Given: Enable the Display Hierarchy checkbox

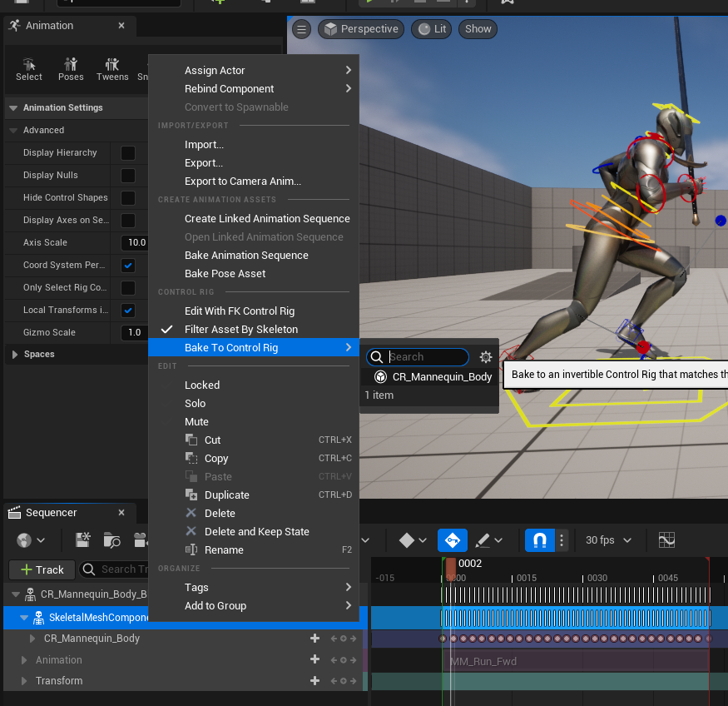Looking at the screenshot, I should [x=128, y=153].
